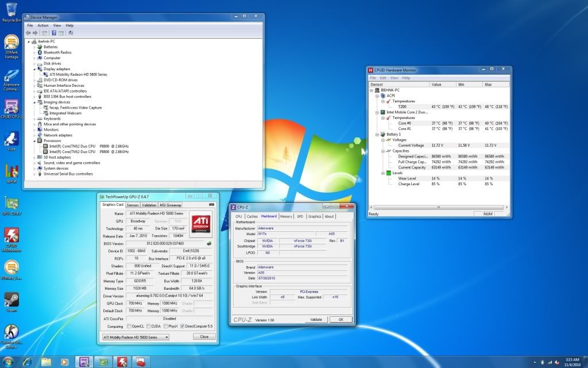This screenshot has height=368, width=588.
Task: Click the Validate button in CPU-Z
Action: pyautogui.click(x=316, y=320)
